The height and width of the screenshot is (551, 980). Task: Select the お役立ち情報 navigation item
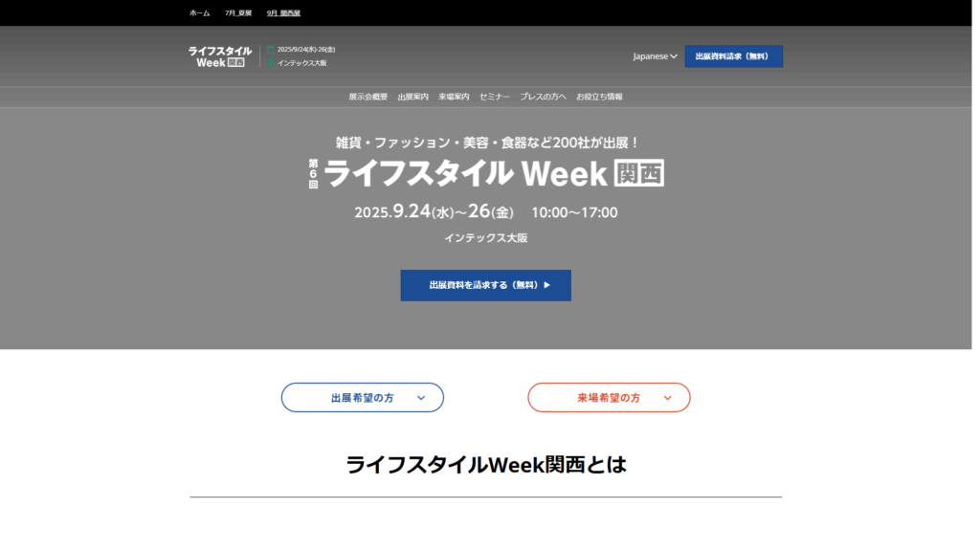[599, 97]
